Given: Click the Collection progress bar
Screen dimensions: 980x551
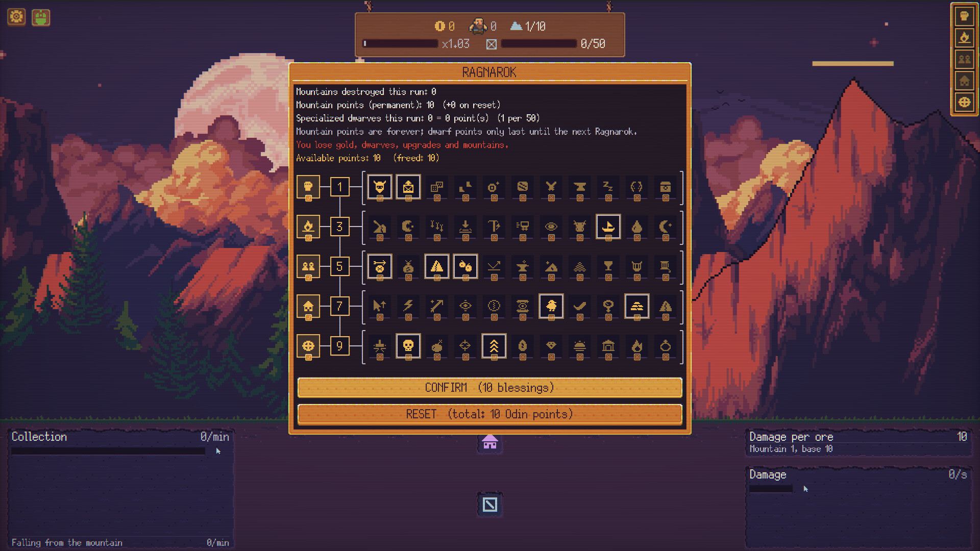Looking at the screenshot, I should pyautogui.click(x=108, y=451).
